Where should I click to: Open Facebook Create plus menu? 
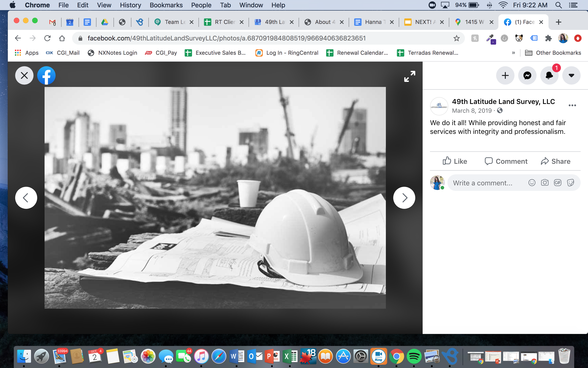(x=505, y=75)
